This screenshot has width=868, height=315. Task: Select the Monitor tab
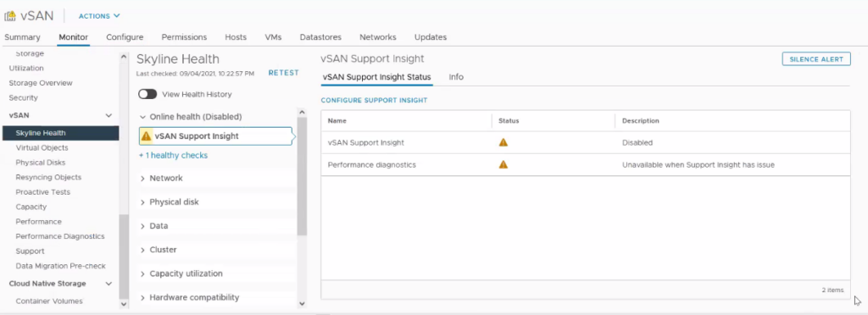(x=74, y=37)
